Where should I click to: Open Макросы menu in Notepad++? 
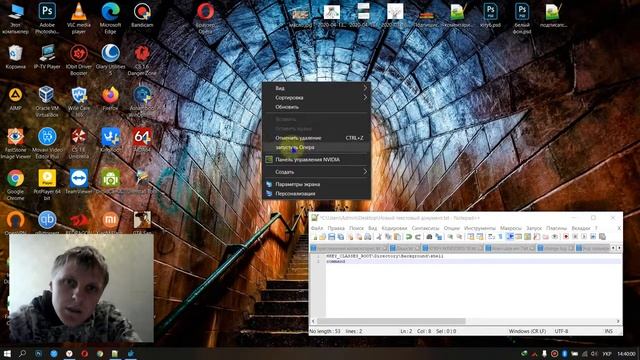511,228
